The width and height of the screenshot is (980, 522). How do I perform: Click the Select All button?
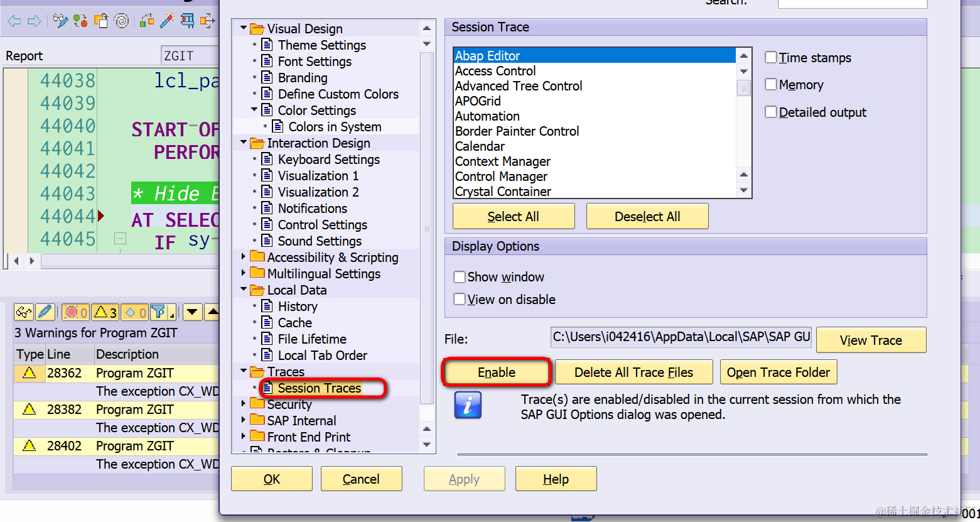tap(514, 217)
